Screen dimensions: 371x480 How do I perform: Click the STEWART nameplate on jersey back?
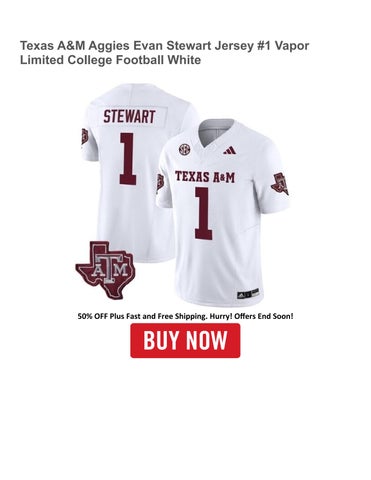point(129,117)
